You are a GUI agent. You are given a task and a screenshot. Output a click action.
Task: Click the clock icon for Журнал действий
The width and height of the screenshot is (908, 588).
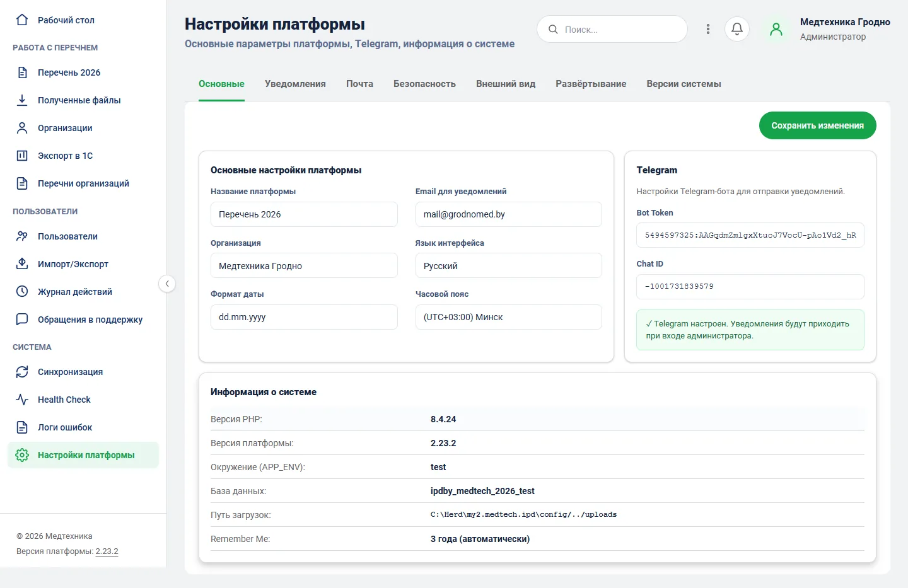point(22,292)
